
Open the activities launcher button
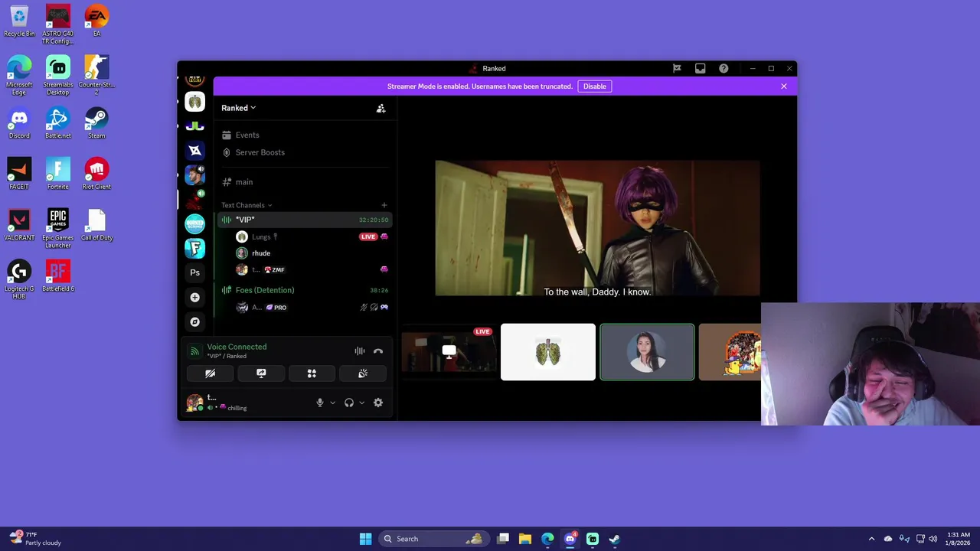pyautogui.click(x=312, y=373)
